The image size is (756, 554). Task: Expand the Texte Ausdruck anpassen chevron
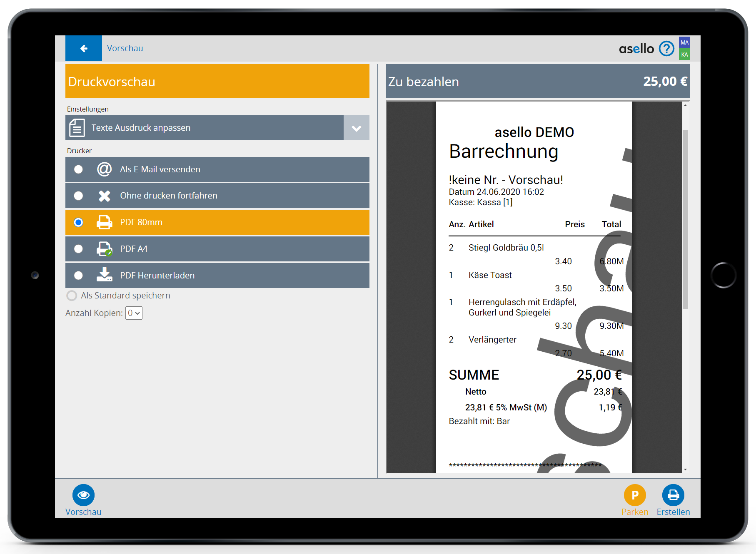pyautogui.click(x=356, y=128)
